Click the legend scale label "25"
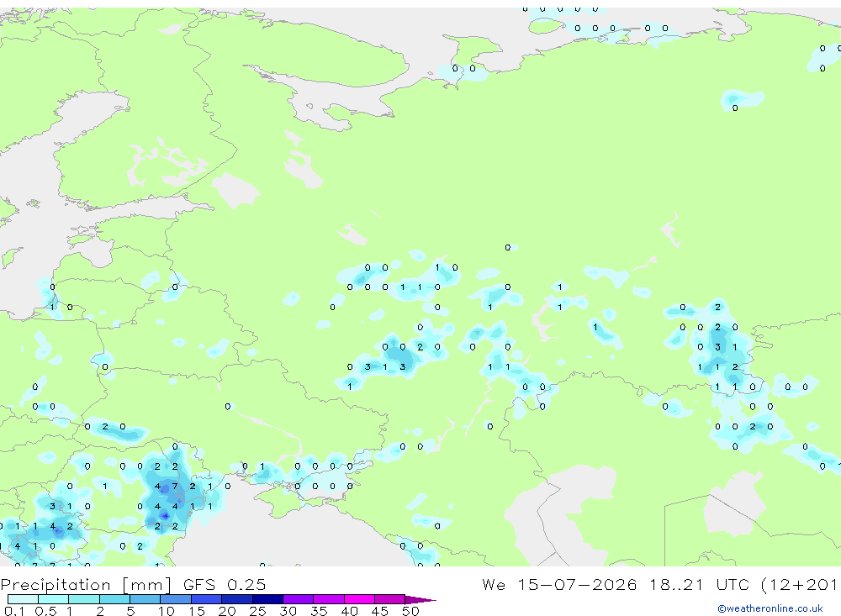 click(257, 611)
